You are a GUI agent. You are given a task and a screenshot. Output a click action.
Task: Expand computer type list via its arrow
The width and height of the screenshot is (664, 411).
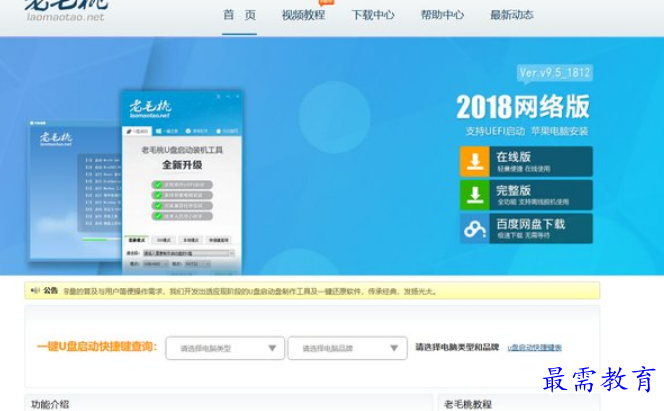pyautogui.click(x=272, y=348)
